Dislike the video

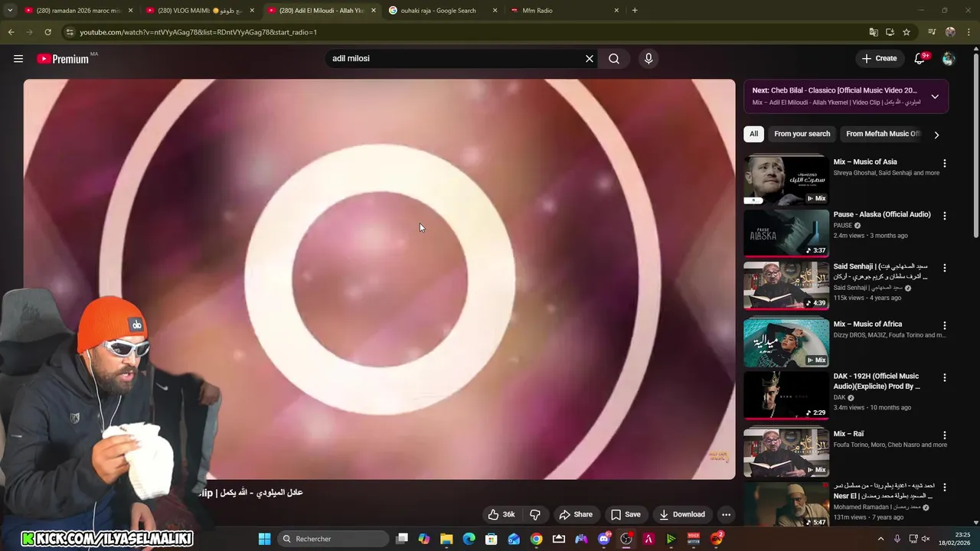tap(535, 514)
